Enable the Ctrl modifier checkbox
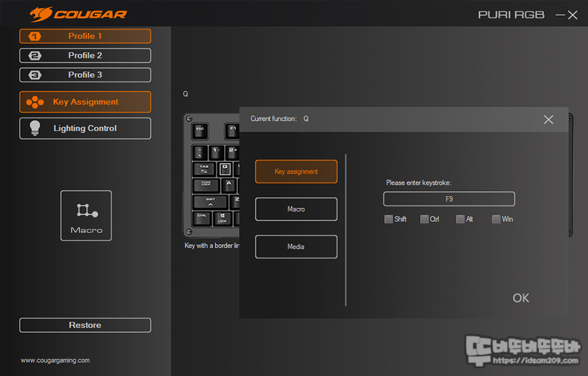Image resolution: width=588 pixels, height=376 pixels. click(424, 219)
